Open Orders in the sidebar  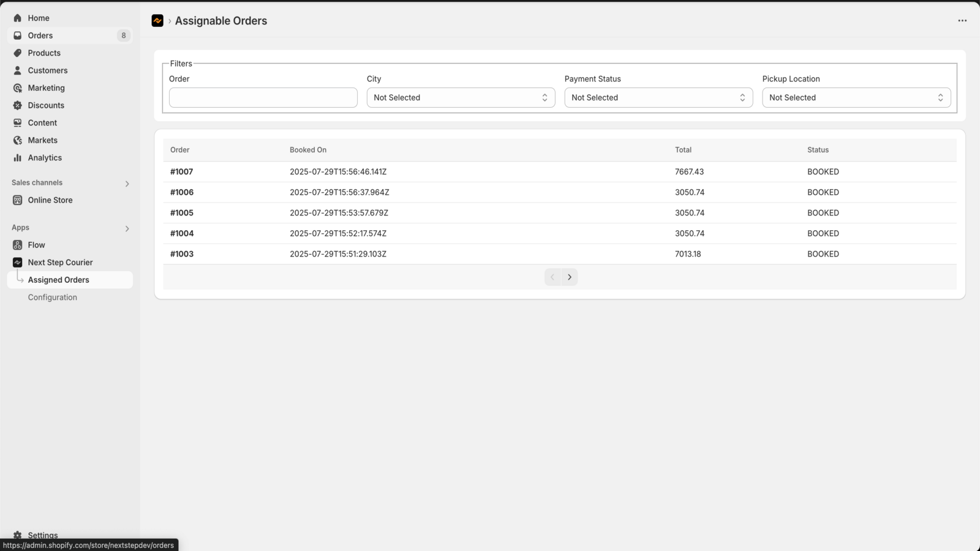[40, 36]
